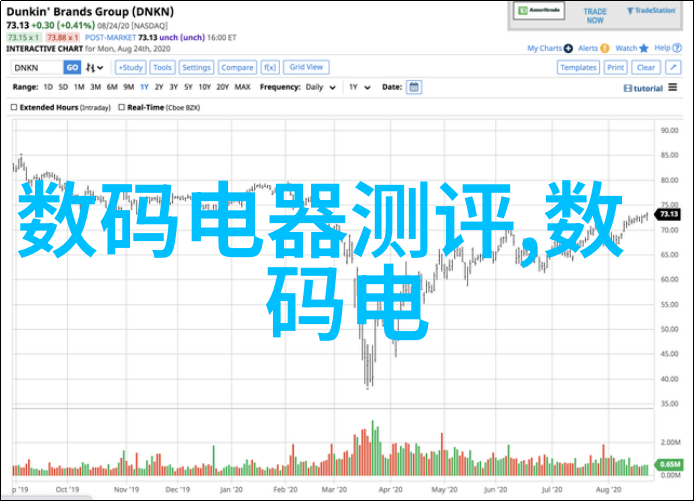Click the 73.15 x 1 bid quote
Viewport: 695px width, 502px height.
pos(24,38)
